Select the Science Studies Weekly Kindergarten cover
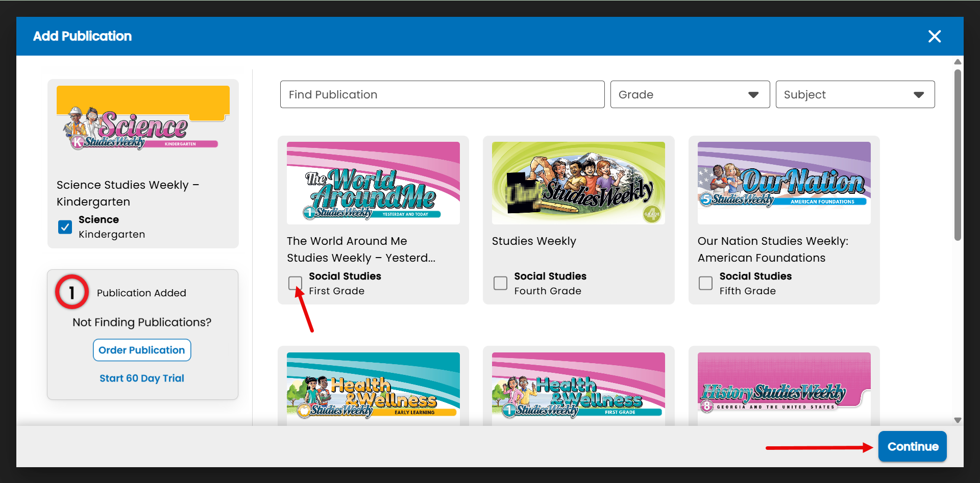980x483 pixels. click(x=143, y=119)
